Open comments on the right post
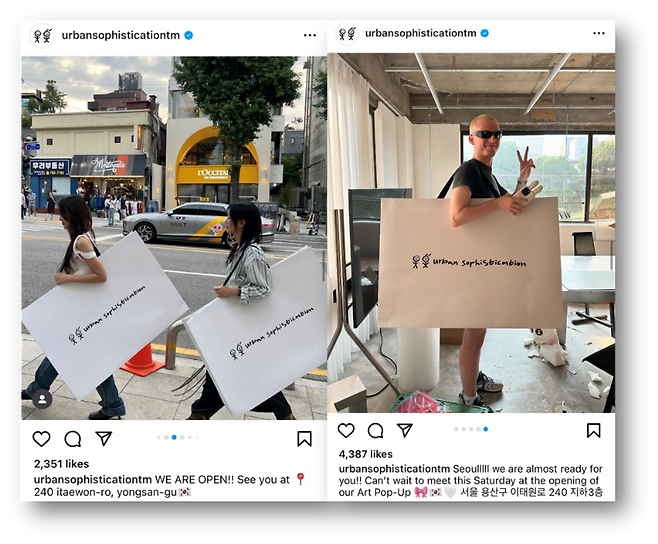The image size is (658, 544). tap(376, 430)
